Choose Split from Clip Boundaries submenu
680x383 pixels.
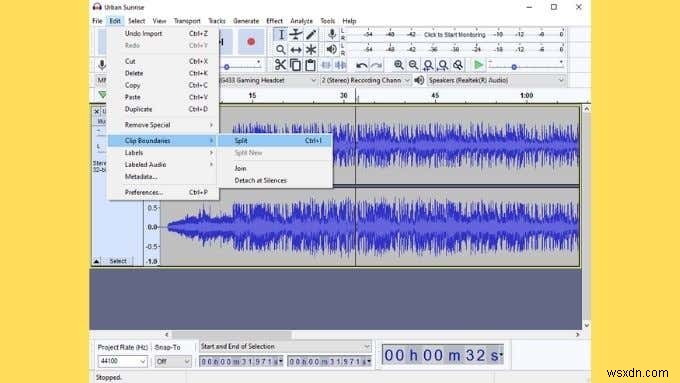[x=275, y=141]
